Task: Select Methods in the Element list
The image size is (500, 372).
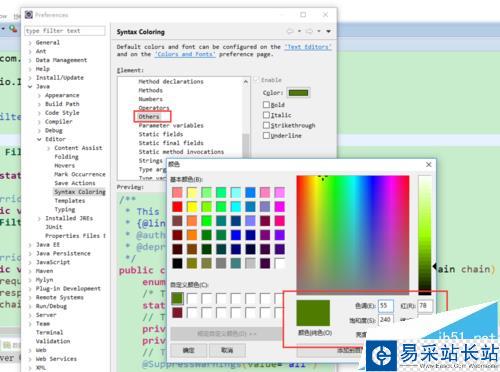Action: [x=151, y=90]
